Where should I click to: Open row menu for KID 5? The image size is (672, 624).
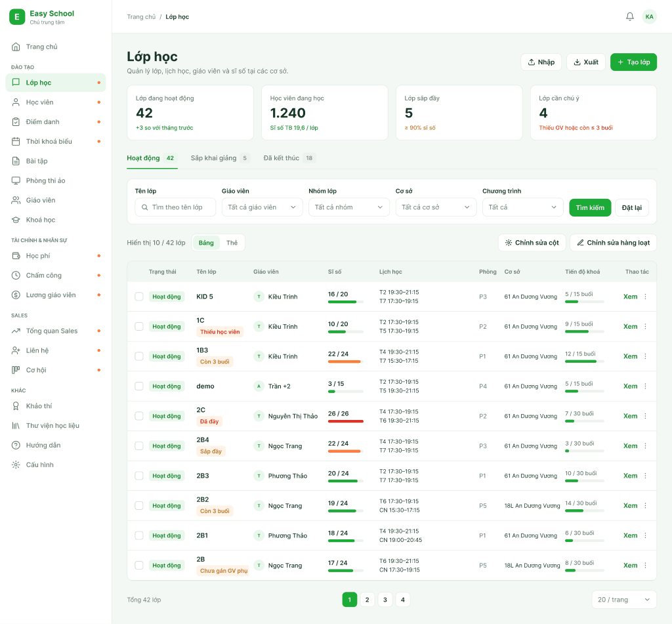click(x=646, y=297)
